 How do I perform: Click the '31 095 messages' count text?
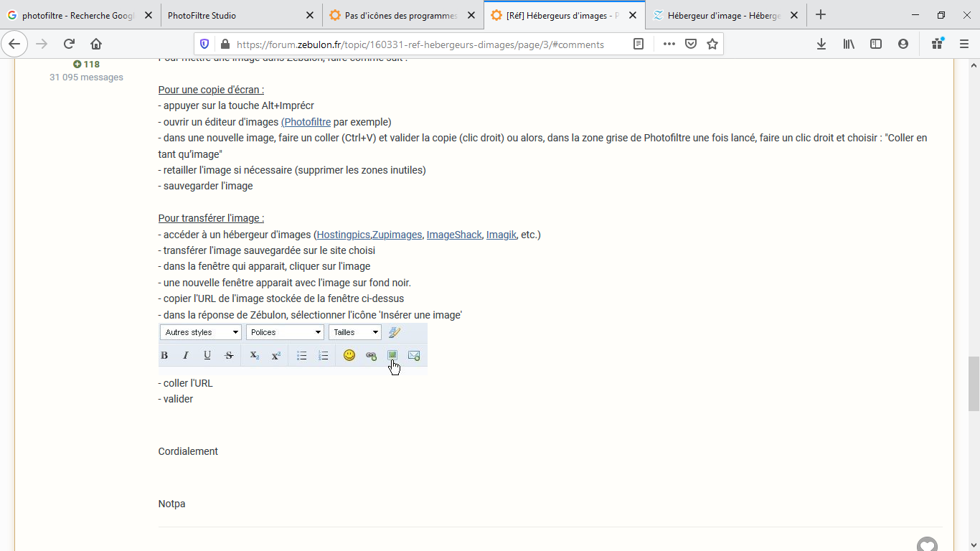pyautogui.click(x=86, y=77)
